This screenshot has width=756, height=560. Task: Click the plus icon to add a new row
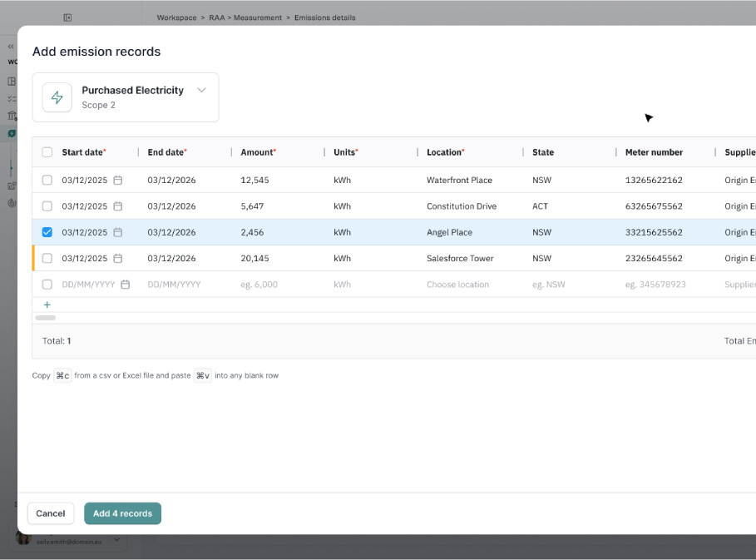click(47, 305)
